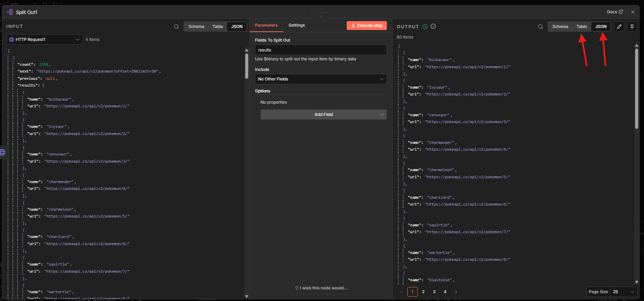Open the Settings tab

click(x=296, y=25)
